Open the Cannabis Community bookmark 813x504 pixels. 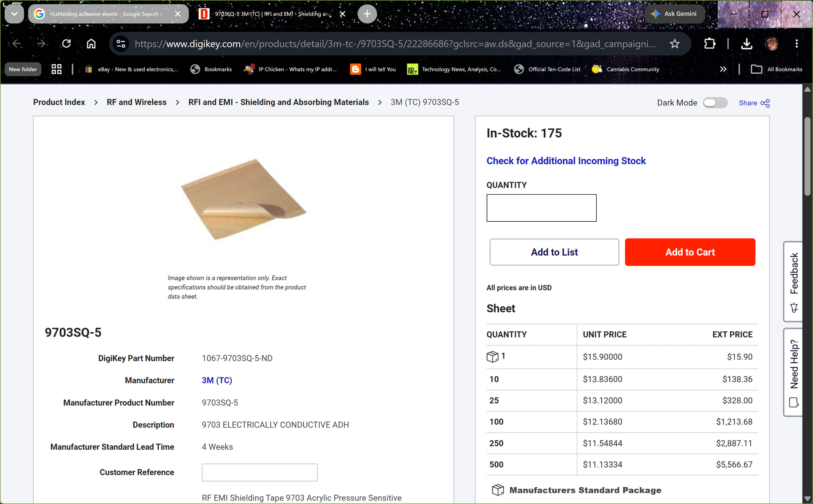(x=626, y=69)
